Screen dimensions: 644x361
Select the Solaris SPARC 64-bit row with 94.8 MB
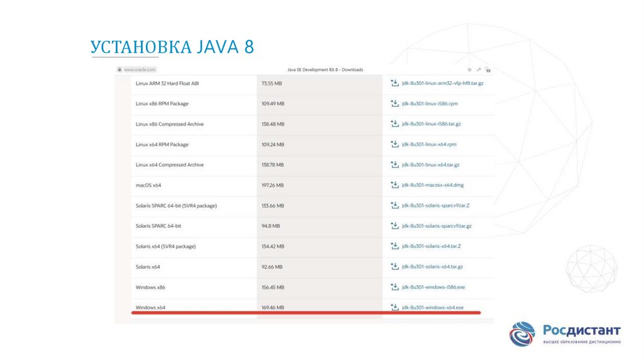tap(312, 226)
